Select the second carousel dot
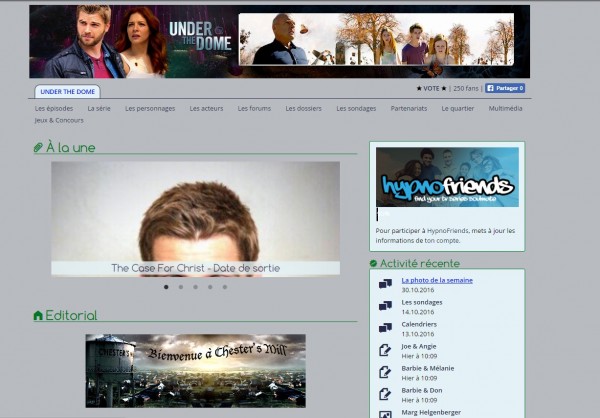The width and height of the screenshot is (600, 418). pyautogui.click(x=181, y=287)
